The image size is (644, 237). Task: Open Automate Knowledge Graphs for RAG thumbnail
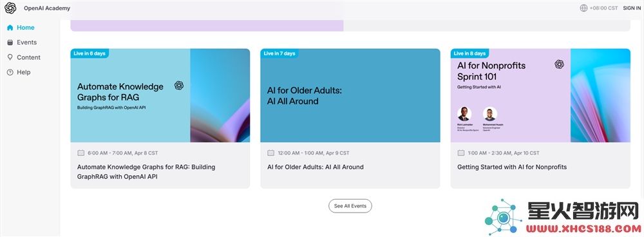pos(160,95)
